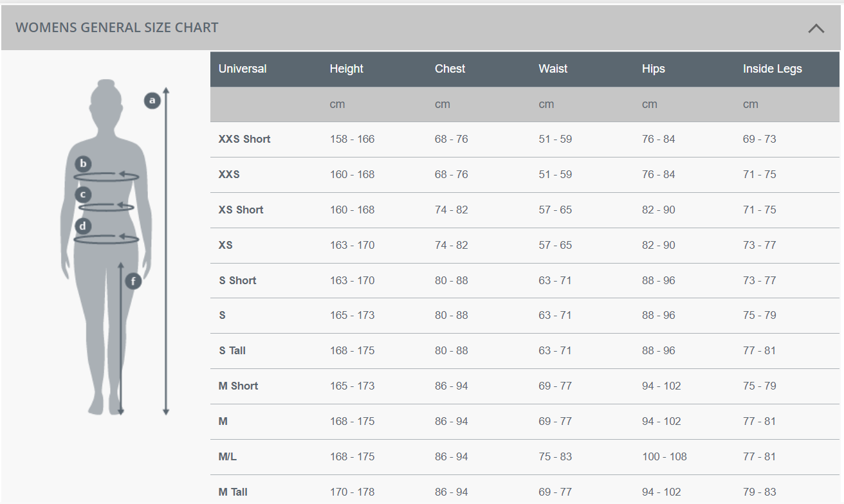The image size is (844, 504).
Task: Click the Universal column header
Action: (x=243, y=69)
